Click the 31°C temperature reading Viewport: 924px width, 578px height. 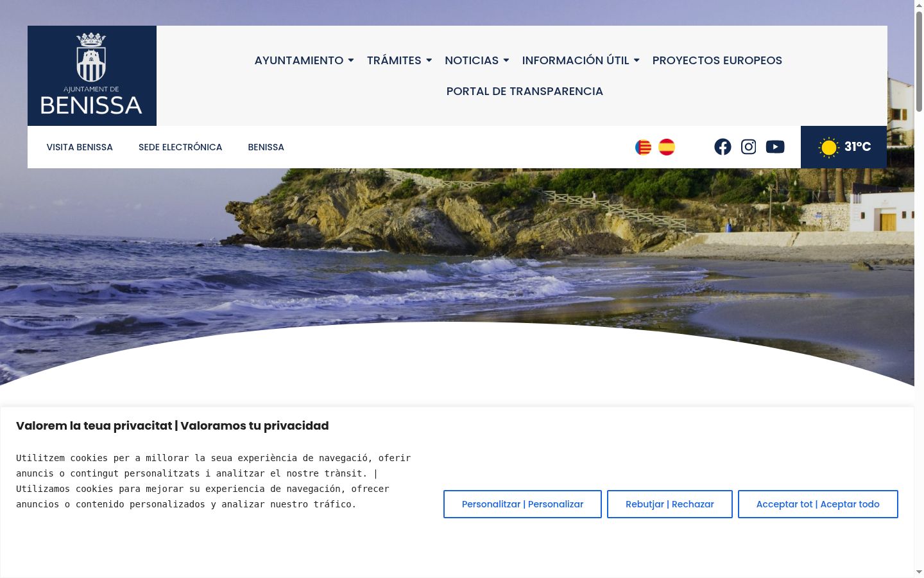tap(858, 146)
